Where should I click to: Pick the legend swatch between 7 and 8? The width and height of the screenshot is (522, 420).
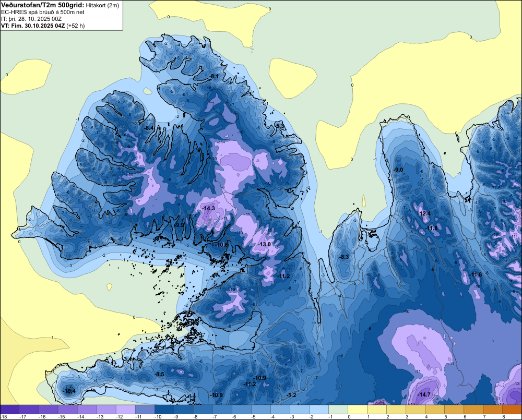[492, 410]
